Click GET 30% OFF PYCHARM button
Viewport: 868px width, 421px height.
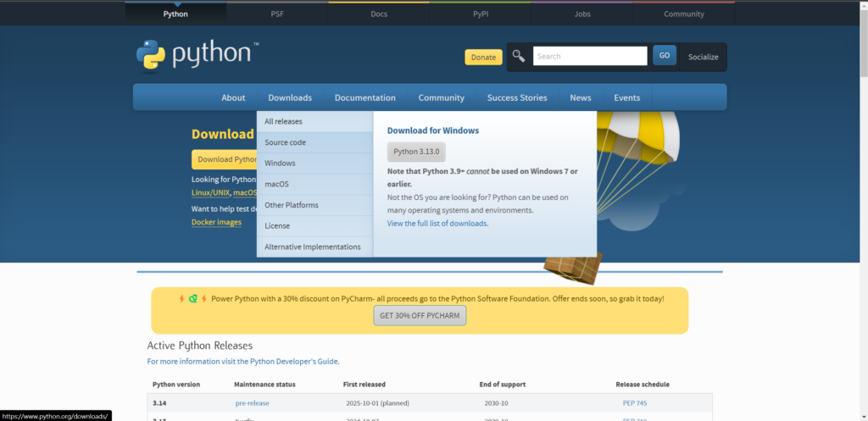420,316
